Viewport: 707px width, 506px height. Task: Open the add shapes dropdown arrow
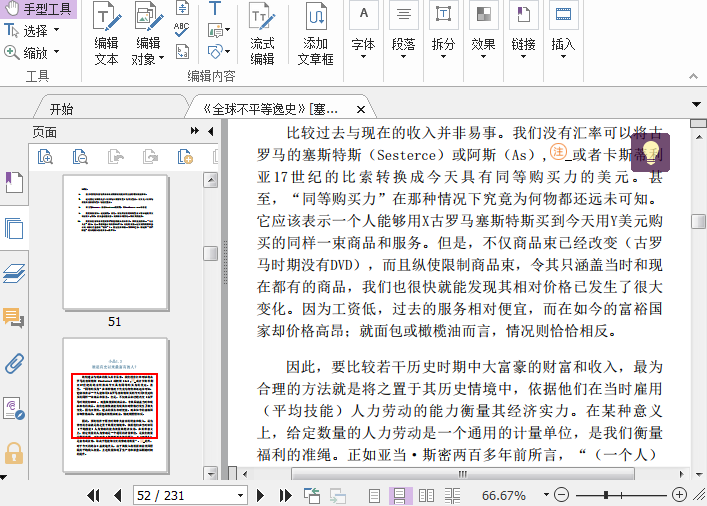227,51
